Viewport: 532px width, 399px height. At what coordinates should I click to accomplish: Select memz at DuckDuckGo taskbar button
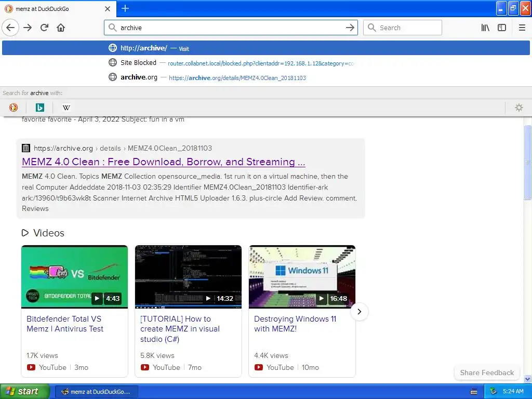96,392
